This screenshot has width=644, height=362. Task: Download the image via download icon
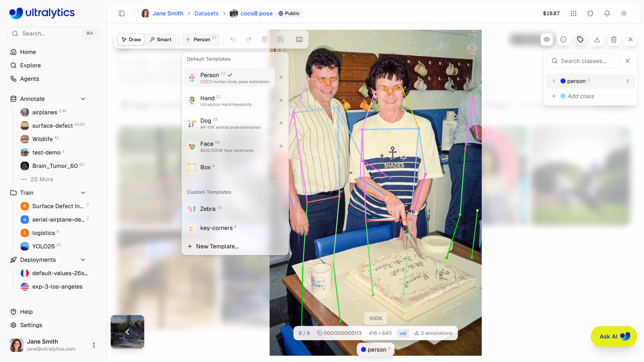point(597,40)
